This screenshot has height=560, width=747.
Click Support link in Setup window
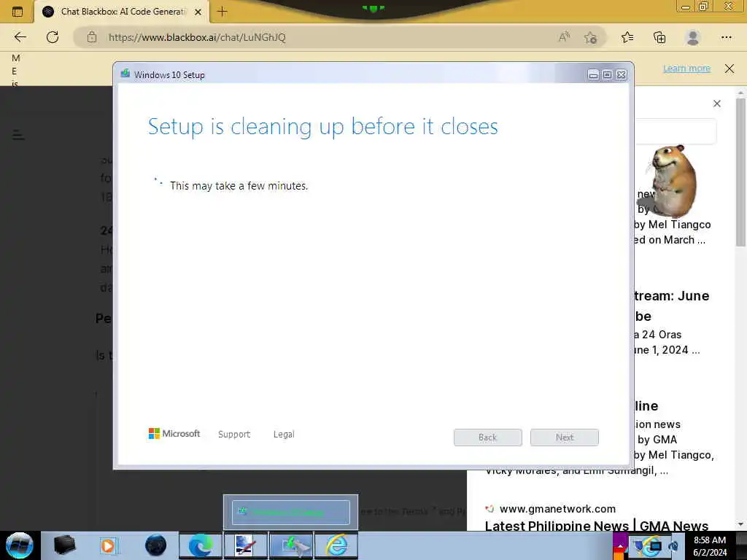tap(234, 435)
